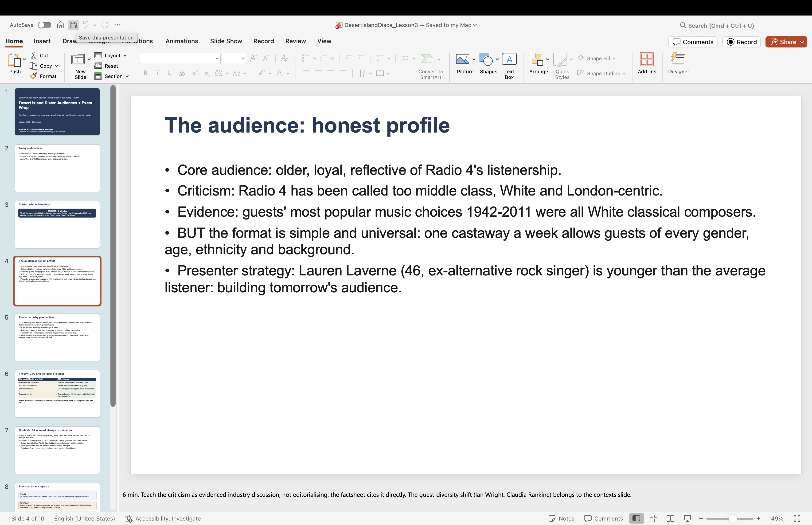
Task: Switch to the Review tab
Action: click(295, 41)
